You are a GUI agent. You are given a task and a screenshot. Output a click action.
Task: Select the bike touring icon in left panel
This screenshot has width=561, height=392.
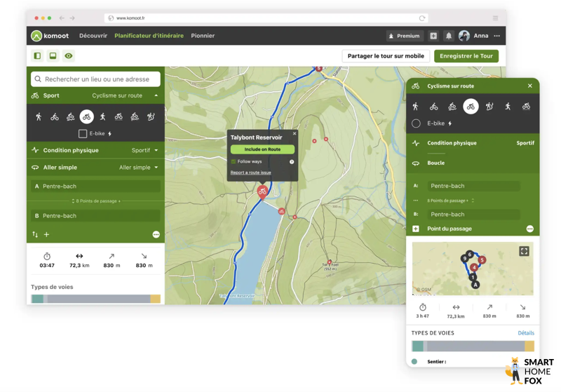55,116
